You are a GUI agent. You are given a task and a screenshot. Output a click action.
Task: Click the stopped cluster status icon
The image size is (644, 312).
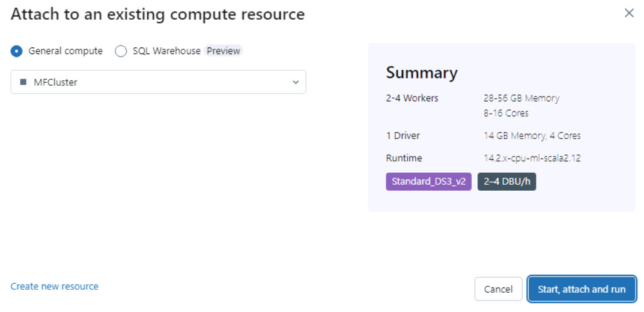click(x=23, y=82)
